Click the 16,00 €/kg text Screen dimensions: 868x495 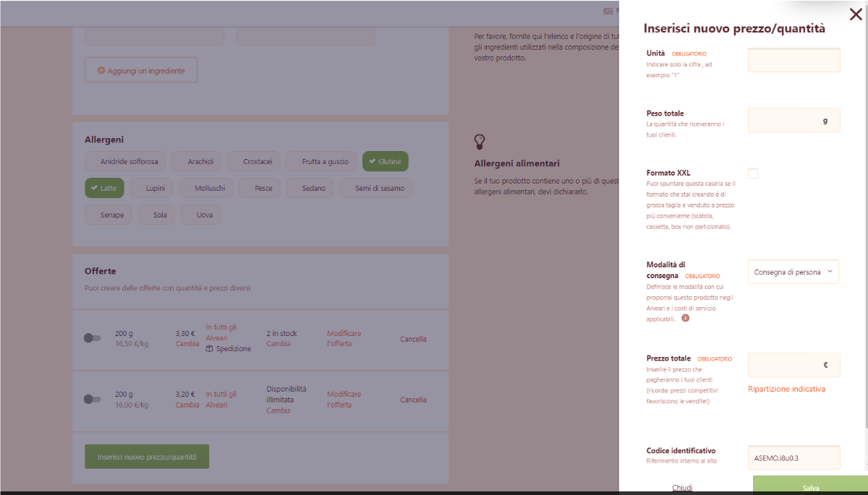tap(132, 405)
